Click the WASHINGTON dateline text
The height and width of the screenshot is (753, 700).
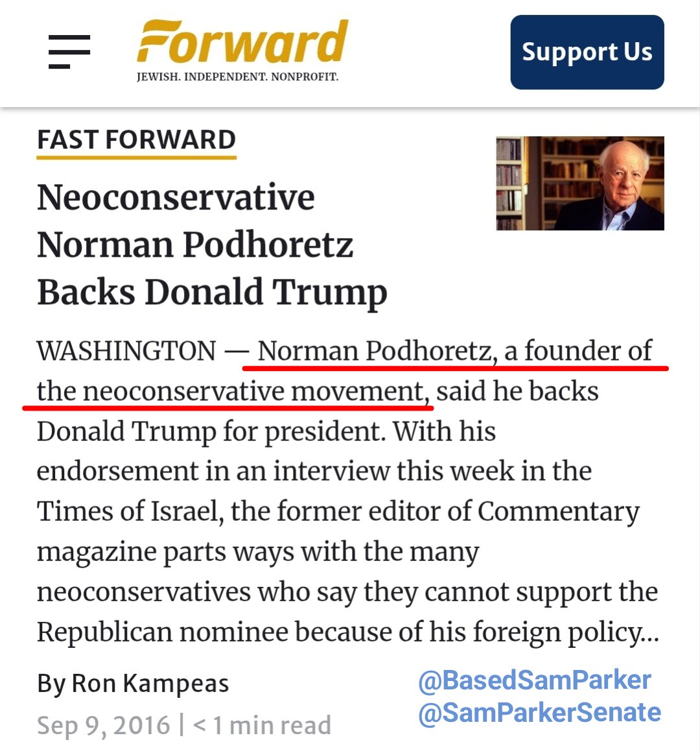(x=126, y=351)
